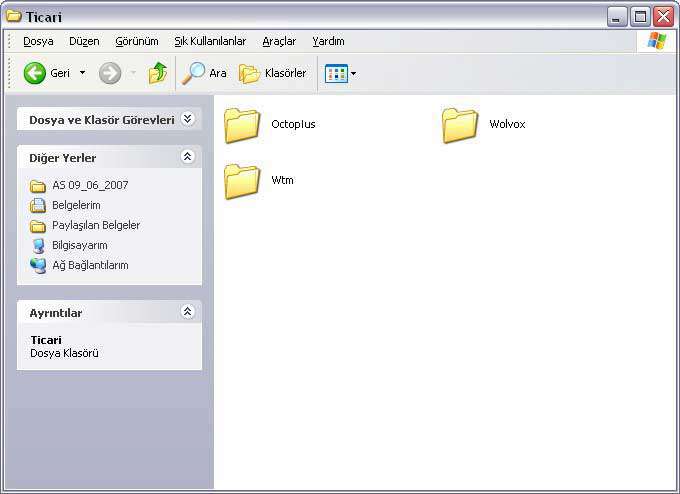Click the Paylaşılan Belgeler folder icon
The width and height of the screenshot is (680, 494).
point(38,226)
